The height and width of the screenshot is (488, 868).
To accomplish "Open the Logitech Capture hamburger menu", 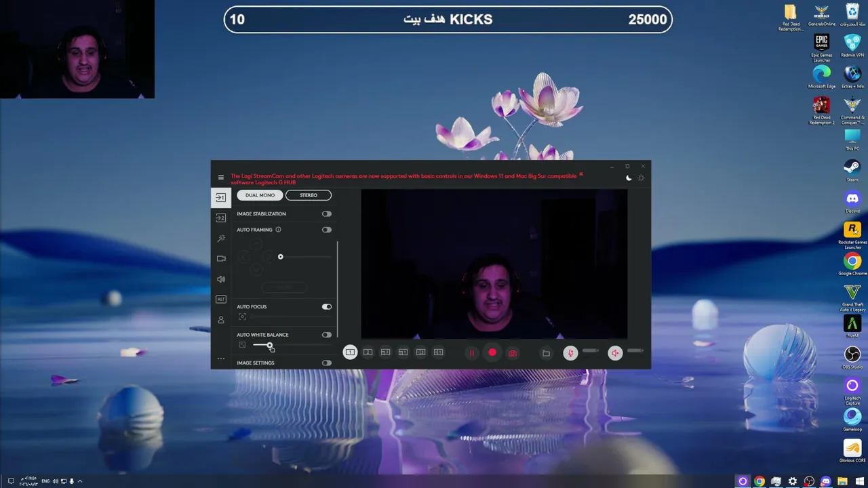I will pyautogui.click(x=220, y=178).
